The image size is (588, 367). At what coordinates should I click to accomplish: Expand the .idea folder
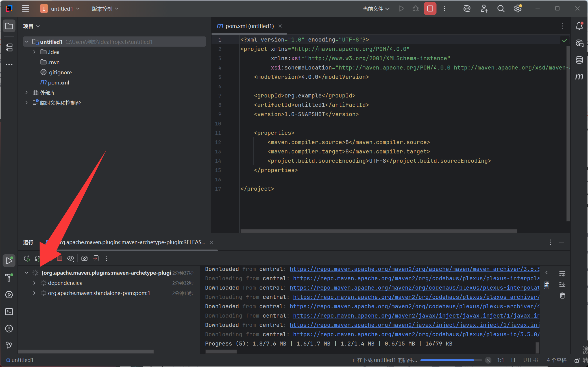pyautogui.click(x=34, y=52)
